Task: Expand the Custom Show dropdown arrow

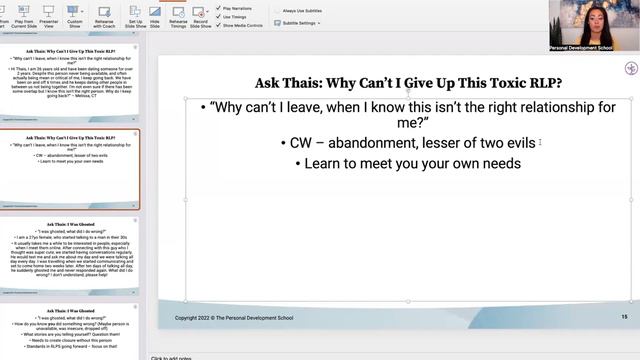Action: pos(82,11)
